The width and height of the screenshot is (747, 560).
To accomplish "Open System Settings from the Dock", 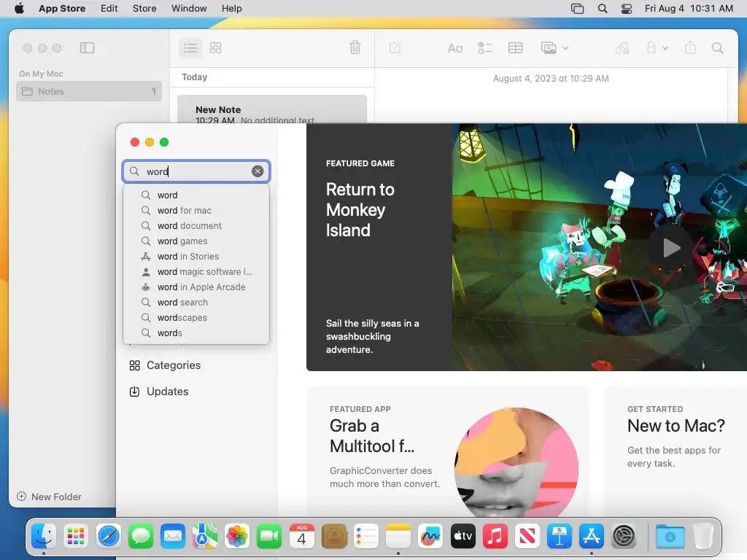I will click(624, 536).
